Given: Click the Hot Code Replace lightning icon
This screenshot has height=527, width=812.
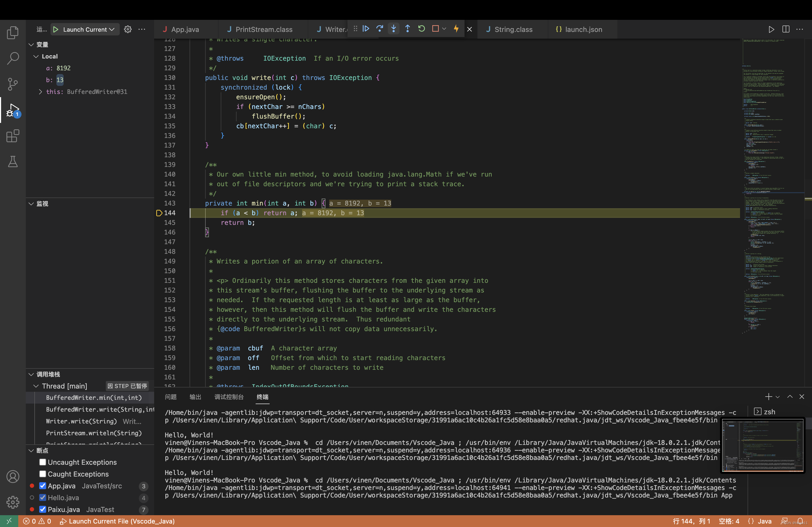Looking at the screenshot, I should (456, 29).
